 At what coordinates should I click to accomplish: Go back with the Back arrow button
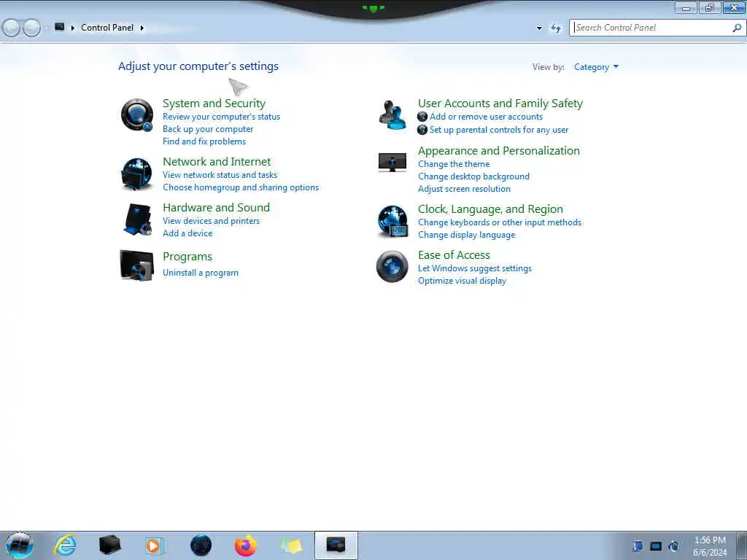point(11,28)
